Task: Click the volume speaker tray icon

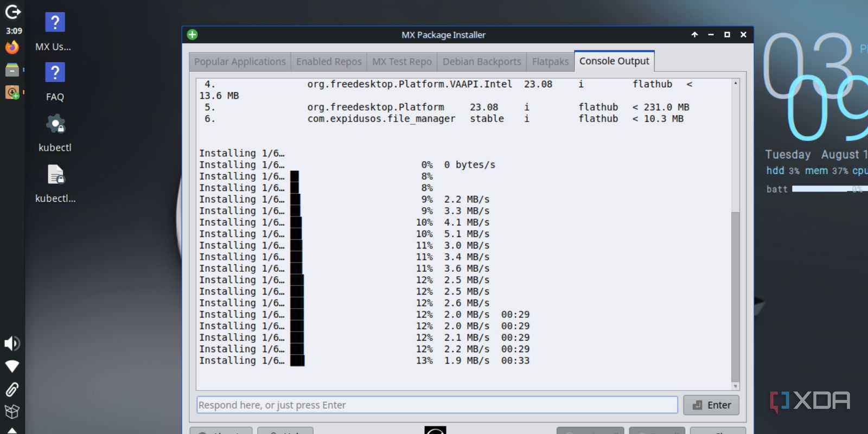Action: [x=12, y=343]
